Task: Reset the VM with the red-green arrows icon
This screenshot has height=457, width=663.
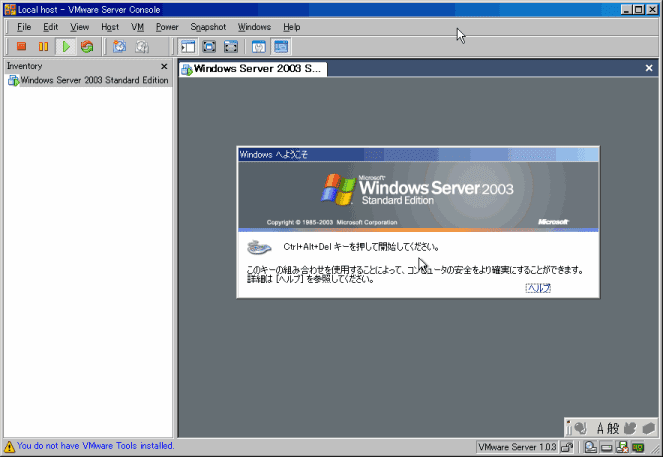Action: click(x=87, y=47)
